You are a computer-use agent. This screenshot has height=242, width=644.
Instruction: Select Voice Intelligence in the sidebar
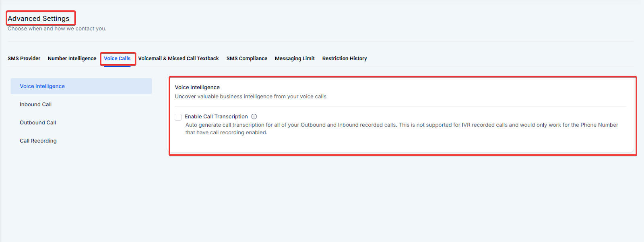[81, 86]
